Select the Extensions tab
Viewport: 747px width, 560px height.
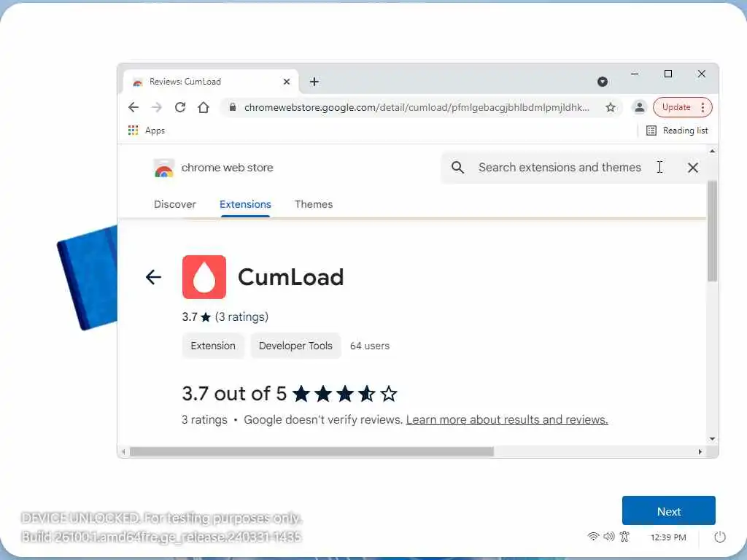click(x=245, y=204)
